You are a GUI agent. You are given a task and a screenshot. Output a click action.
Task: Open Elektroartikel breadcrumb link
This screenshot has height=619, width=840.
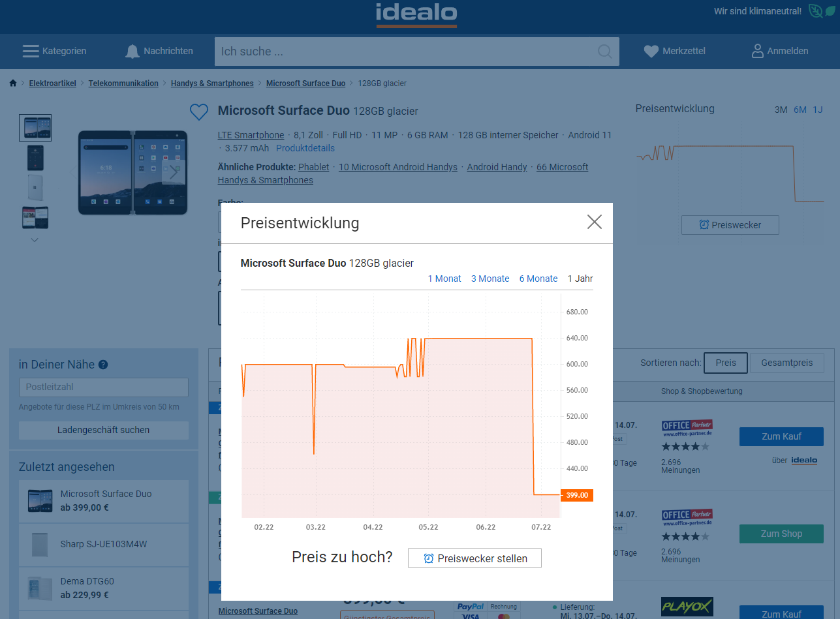tap(52, 83)
